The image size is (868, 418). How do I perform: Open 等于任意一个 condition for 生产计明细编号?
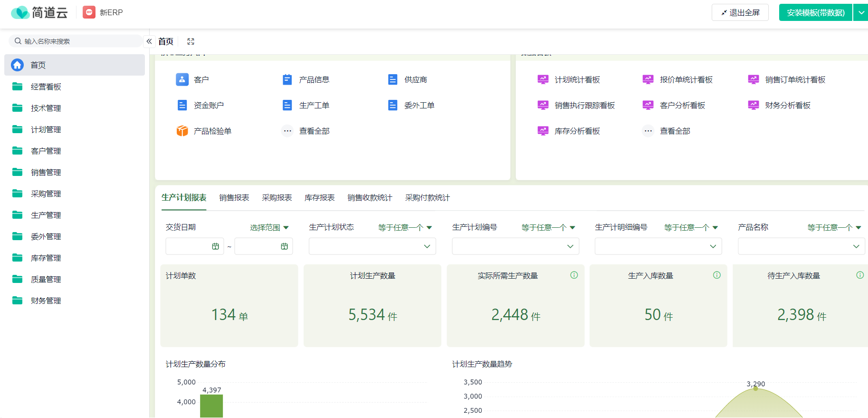pos(691,227)
